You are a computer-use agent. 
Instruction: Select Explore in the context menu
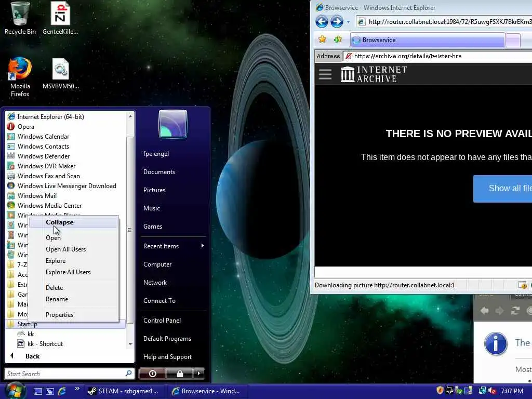(x=73, y=261)
